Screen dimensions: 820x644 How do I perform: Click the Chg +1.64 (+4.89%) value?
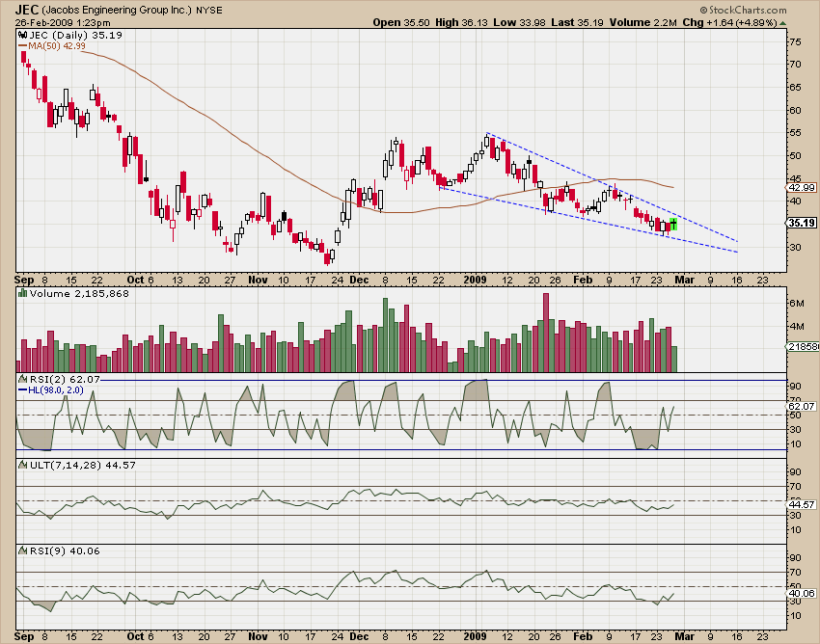click(729, 22)
